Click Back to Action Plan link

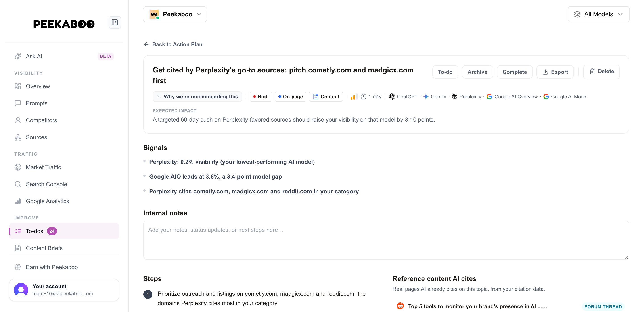pyautogui.click(x=173, y=44)
